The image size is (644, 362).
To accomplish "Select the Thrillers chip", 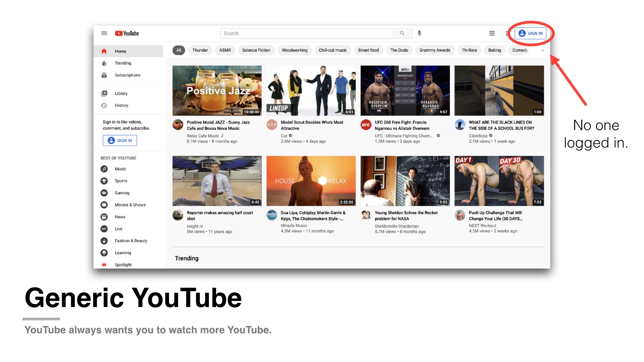I will 469,50.
